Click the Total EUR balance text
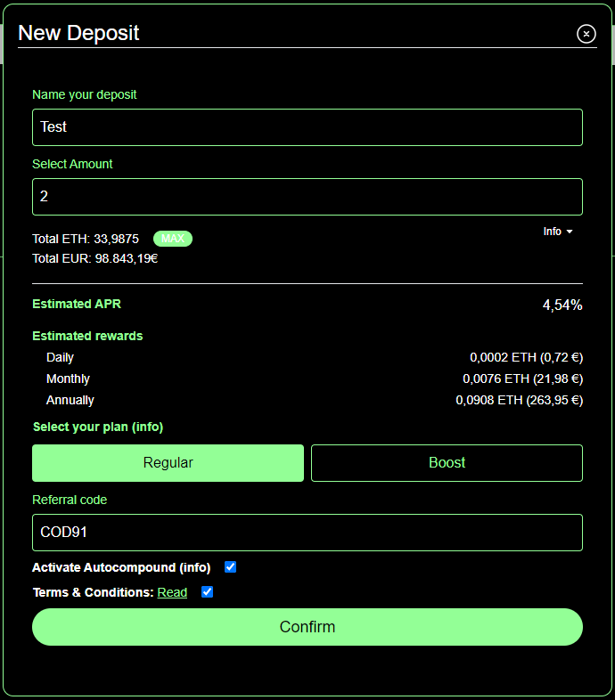 [94, 258]
